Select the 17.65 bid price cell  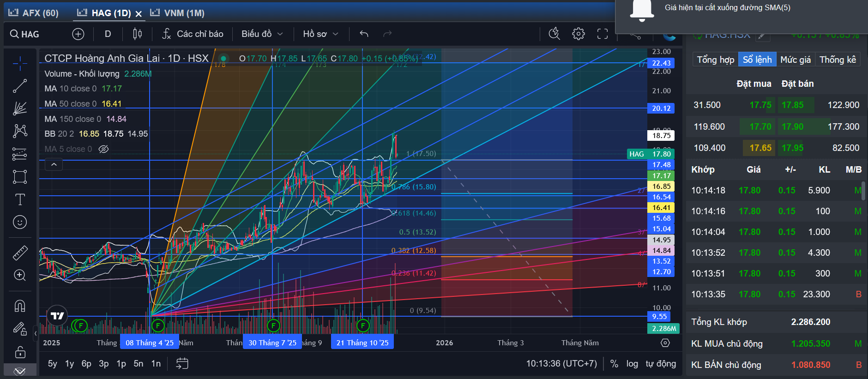click(x=760, y=148)
